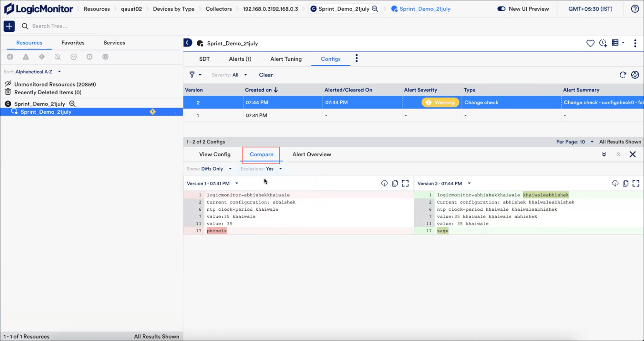The width and height of the screenshot is (644, 341).
Task: Open the Sort Alphabetical A-Z dropdown
Action: point(32,72)
